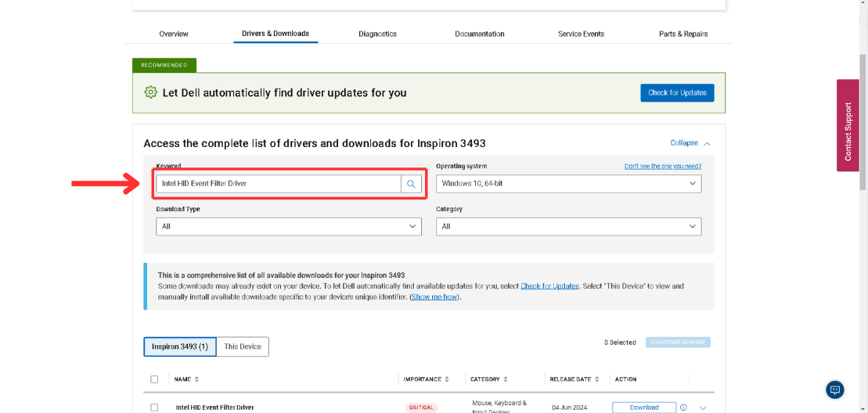Click into the Keyword search field
868x413 pixels.
click(279, 184)
